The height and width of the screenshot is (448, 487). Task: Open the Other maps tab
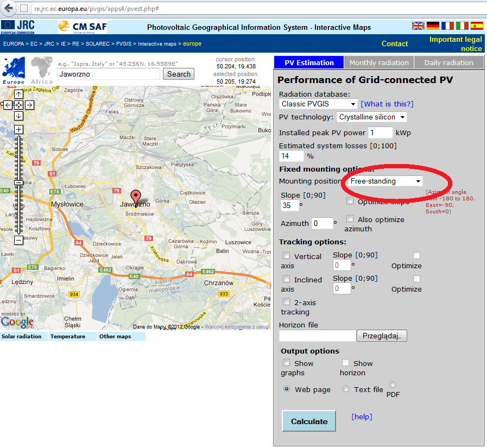(x=121, y=337)
